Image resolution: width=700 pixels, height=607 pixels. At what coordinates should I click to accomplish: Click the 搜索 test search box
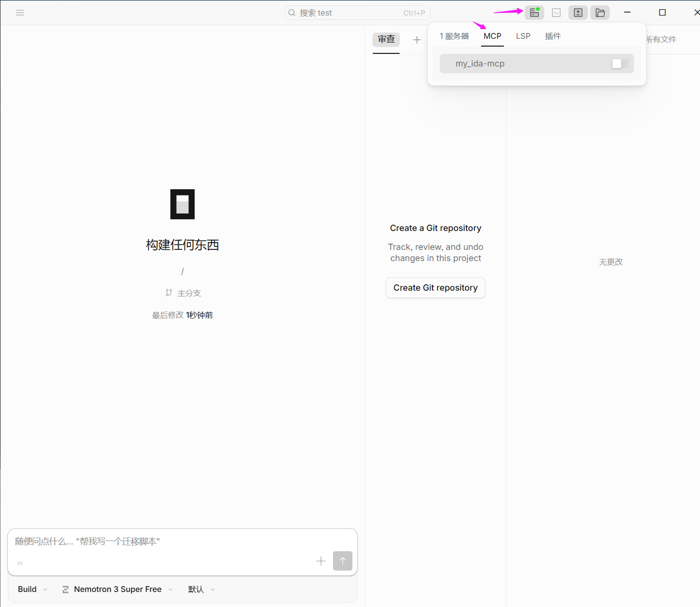pyautogui.click(x=357, y=13)
